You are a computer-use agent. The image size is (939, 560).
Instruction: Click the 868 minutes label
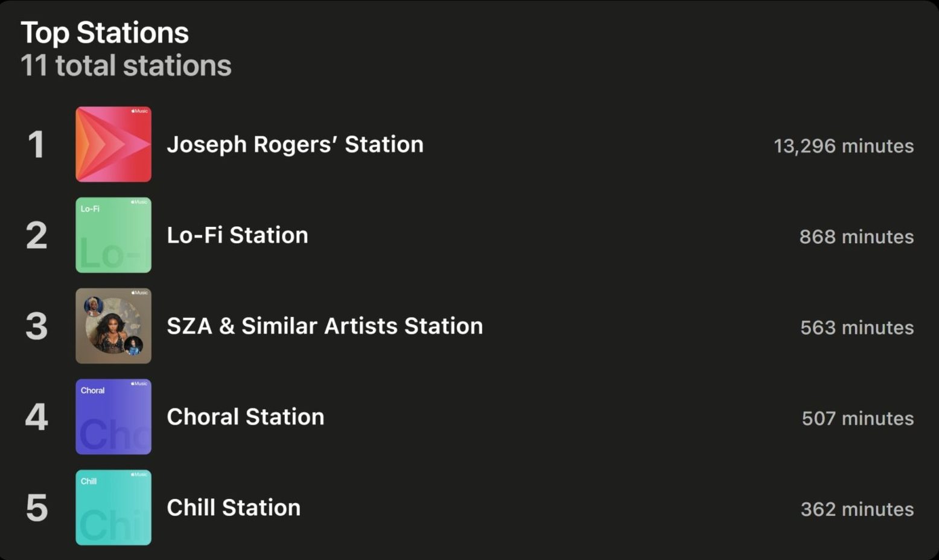point(856,237)
